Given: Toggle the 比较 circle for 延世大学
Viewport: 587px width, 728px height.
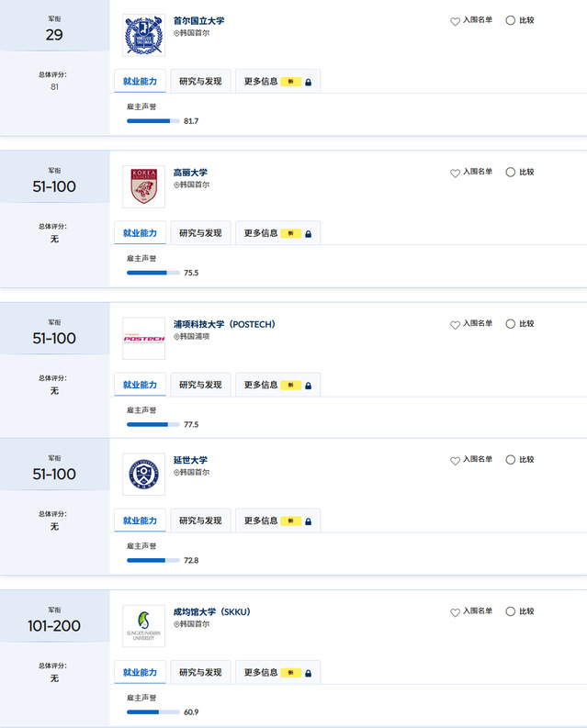Looking at the screenshot, I should [511, 459].
